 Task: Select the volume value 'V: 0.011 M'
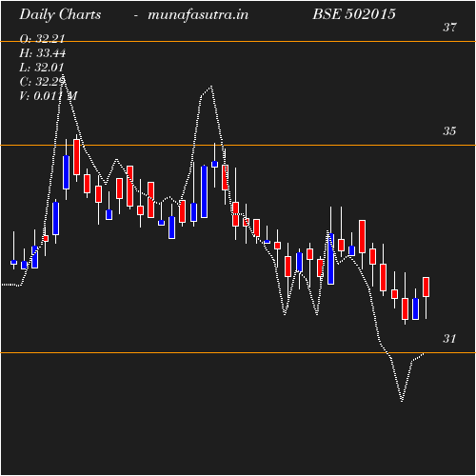[49, 96]
